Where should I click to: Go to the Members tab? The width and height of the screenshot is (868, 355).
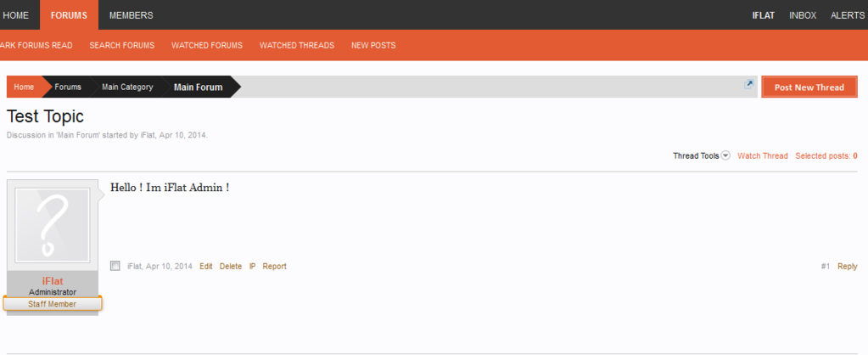[x=131, y=15]
